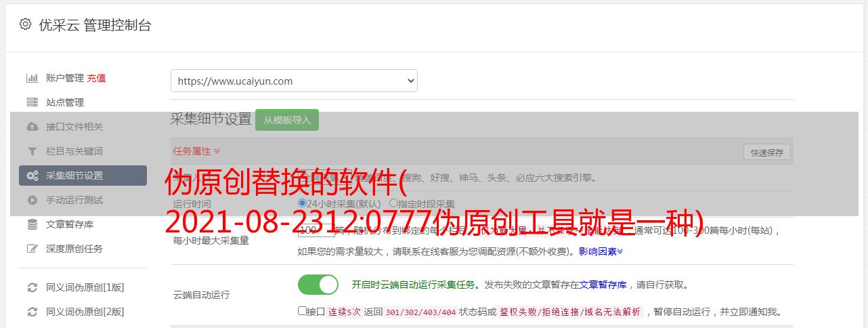The height and width of the screenshot is (328, 868).
Task: Check the 接口 连续5次 checkbox
Action: 302,311
